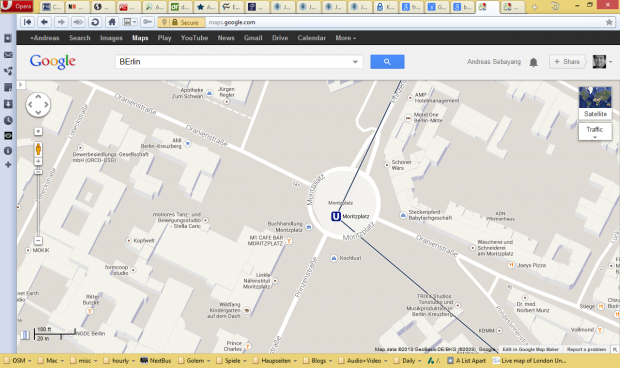620x368 pixels.
Task: Open the Andreas Sebayang profile picture
Action: [x=599, y=61]
